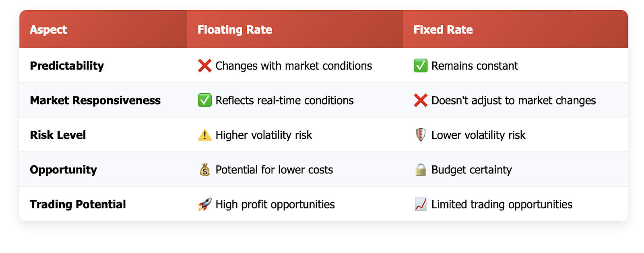Click the shield icon beside Lower volatility risk
Screen dimensions: 644x253
[421, 135]
